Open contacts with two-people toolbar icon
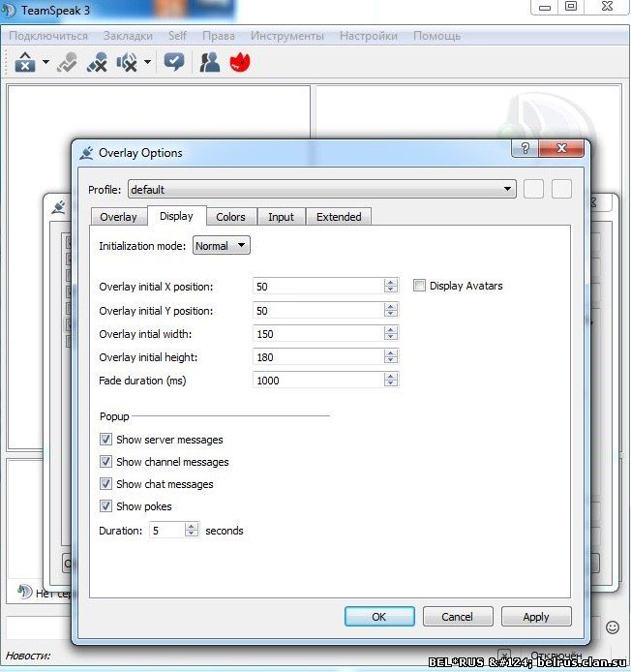The image size is (631, 672). [x=209, y=63]
